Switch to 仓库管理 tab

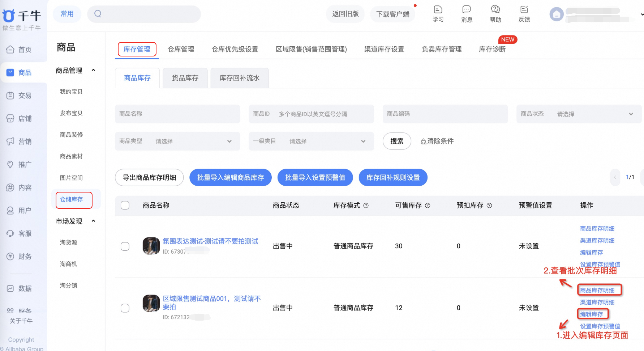pyautogui.click(x=181, y=49)
